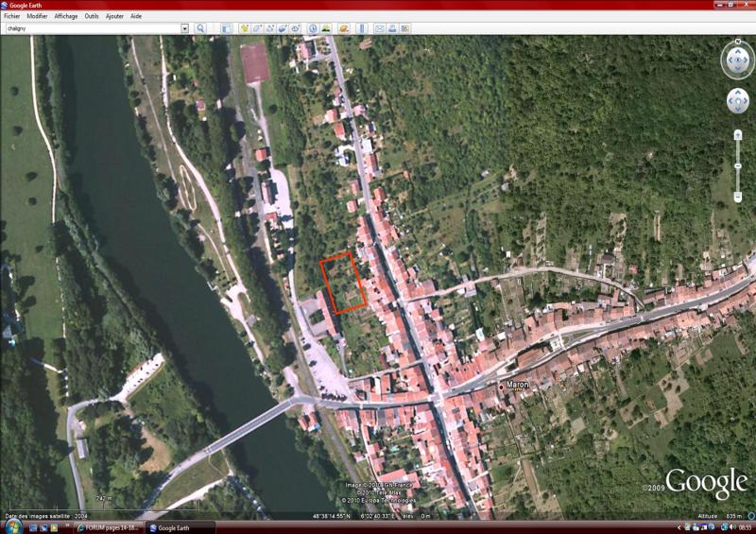The image size is (756, 534).
Task: Toggle the sidebar panel icon
Action: coord(226,28)
